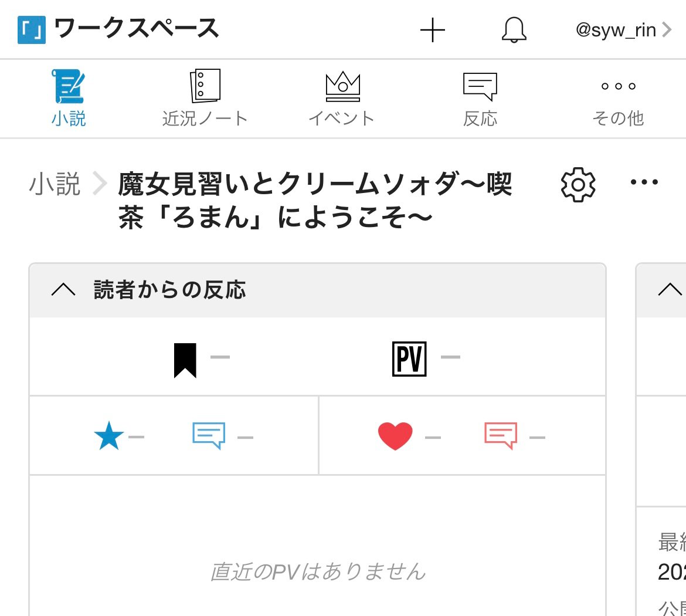Open novel settings with gear icon
Viewport: 686px width, 616px height.
pyautogui.click(x=578, y=185)
